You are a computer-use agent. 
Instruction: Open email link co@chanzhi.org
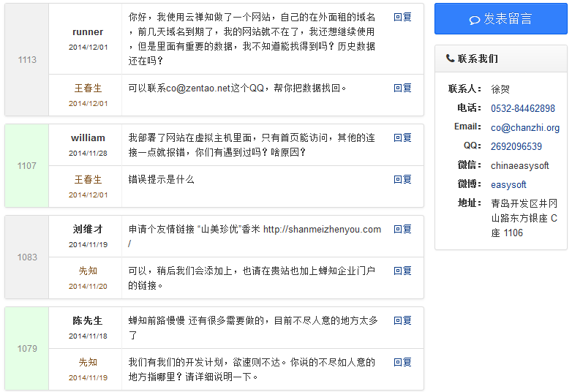pyautogui.click(x=525, y=128)
